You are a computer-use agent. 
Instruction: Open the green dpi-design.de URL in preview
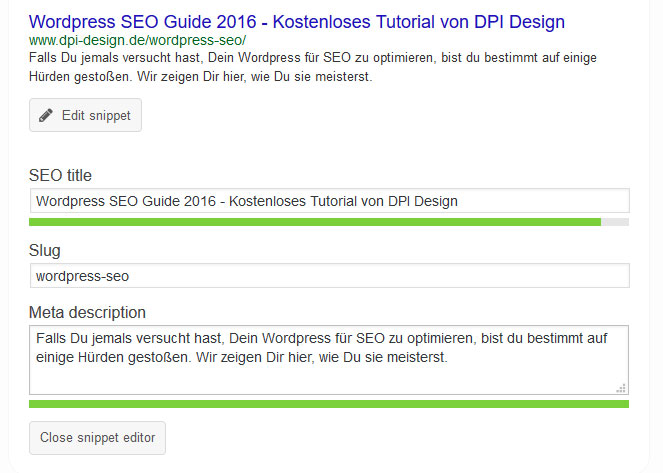(x=137, y=41)
